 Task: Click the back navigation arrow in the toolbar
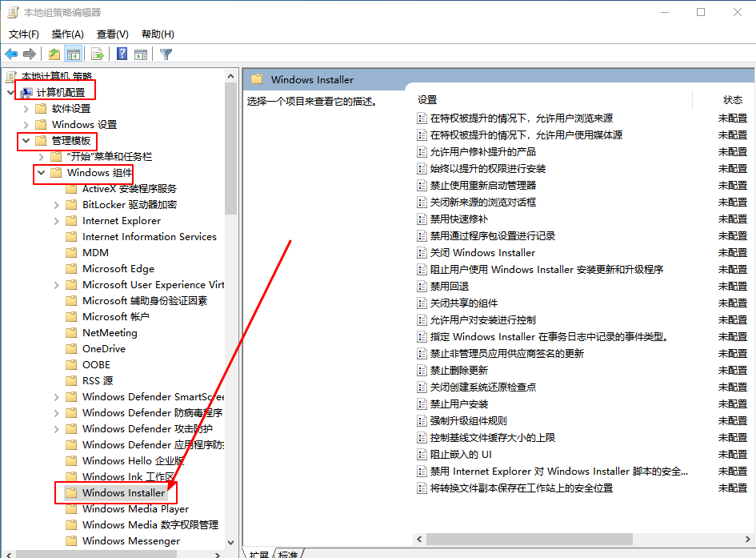11,54
